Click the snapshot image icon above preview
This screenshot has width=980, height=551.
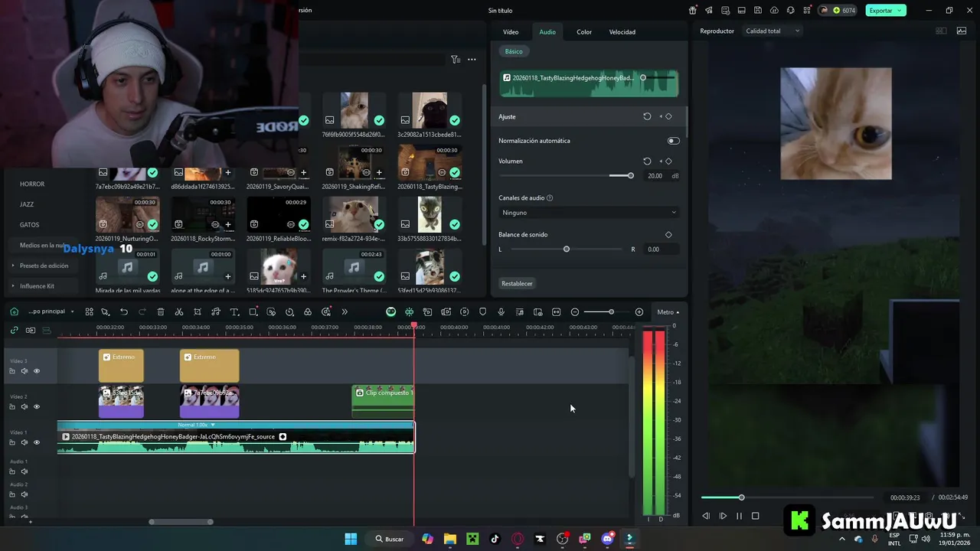962,31
